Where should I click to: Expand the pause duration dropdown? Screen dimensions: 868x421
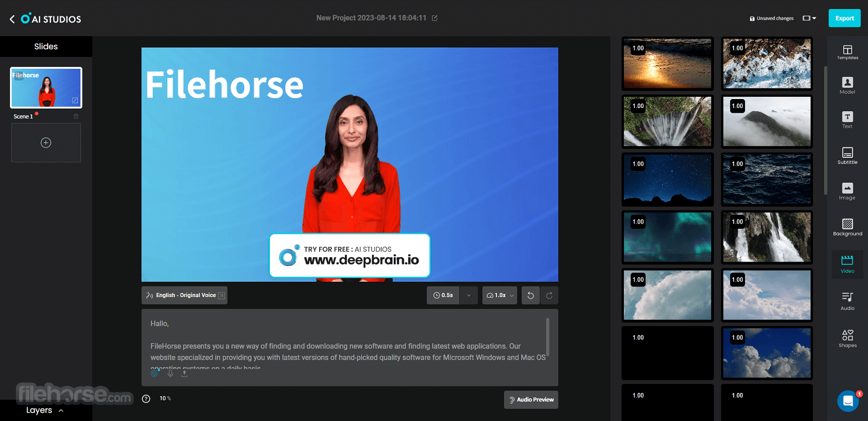[469, 295]
